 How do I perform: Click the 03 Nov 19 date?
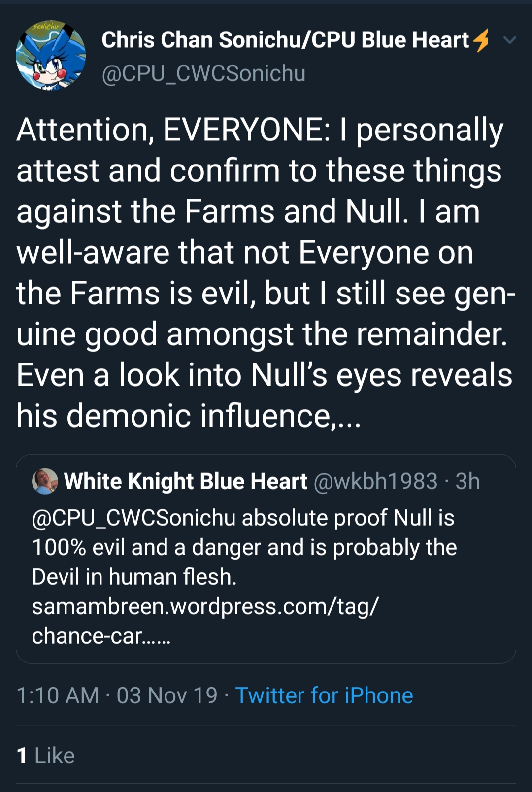click(x=167, y=695)
